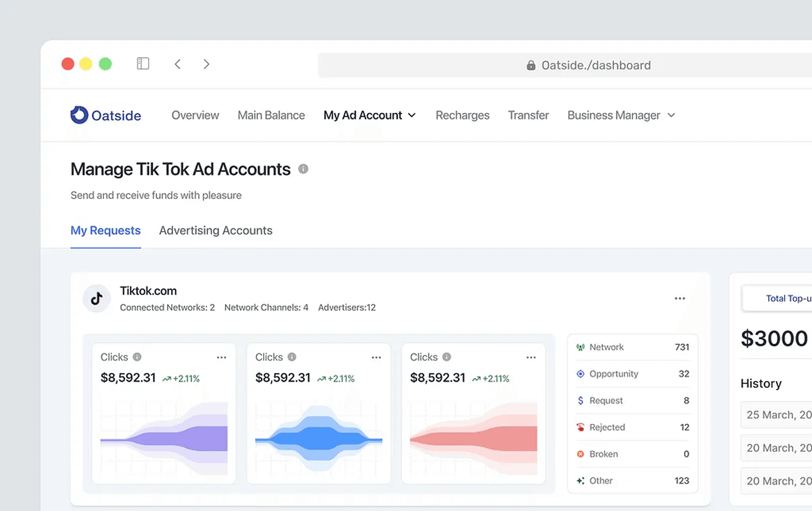Switch to the Advertising Accounts tab
The width and height of the screenshot is (812, 511).
coord(216,230)
